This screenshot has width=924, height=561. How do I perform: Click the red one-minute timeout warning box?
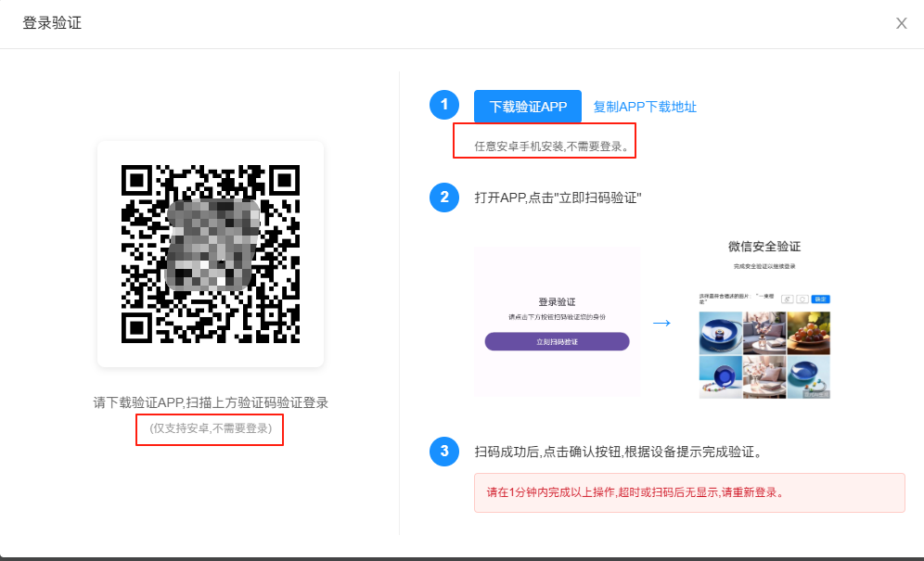(x=689, y=492)
